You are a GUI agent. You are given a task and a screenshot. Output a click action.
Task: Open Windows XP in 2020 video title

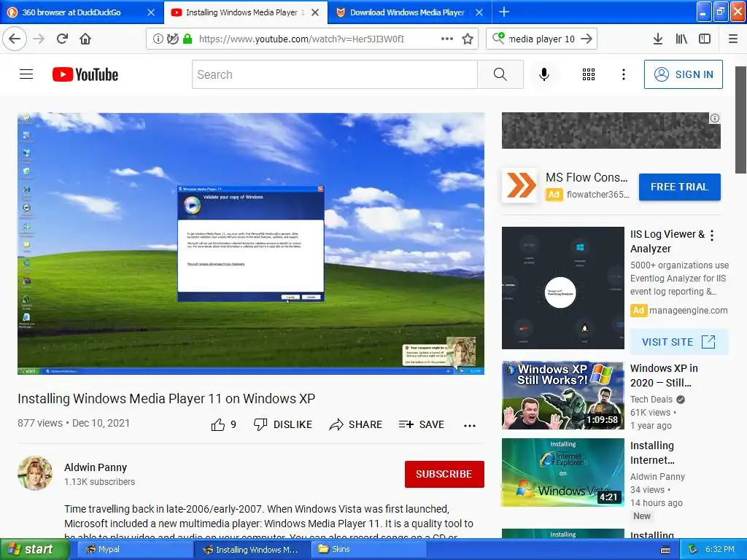coord(664,376)
